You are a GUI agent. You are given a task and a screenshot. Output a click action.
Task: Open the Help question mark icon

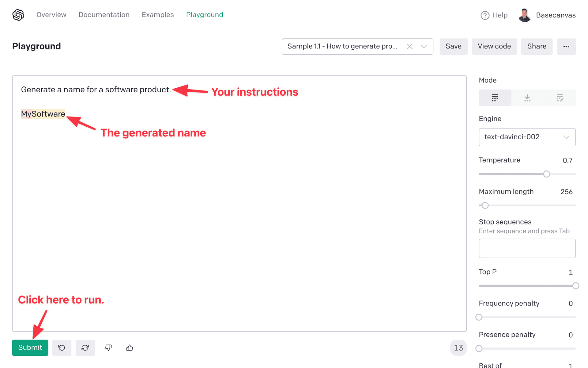pos(485,15)
